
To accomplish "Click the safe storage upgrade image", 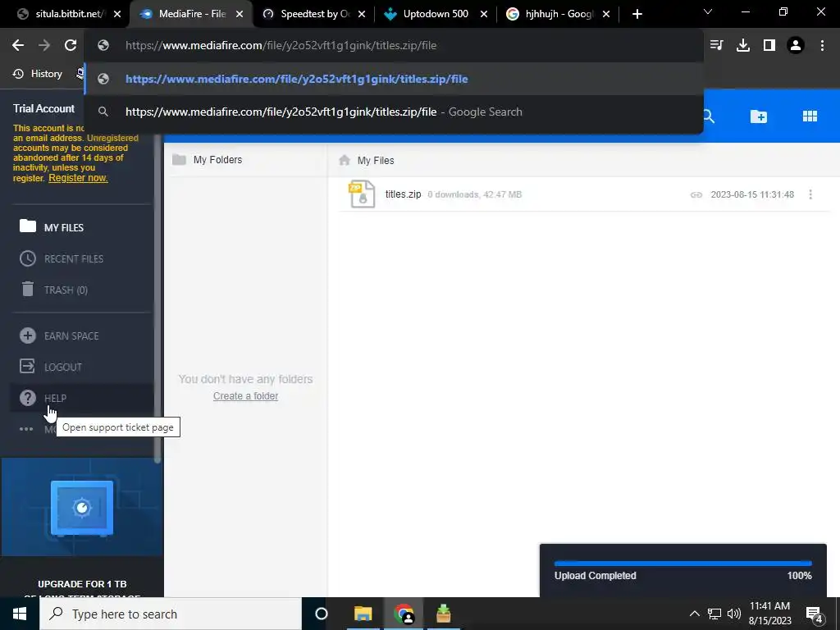I will (82, 507).
